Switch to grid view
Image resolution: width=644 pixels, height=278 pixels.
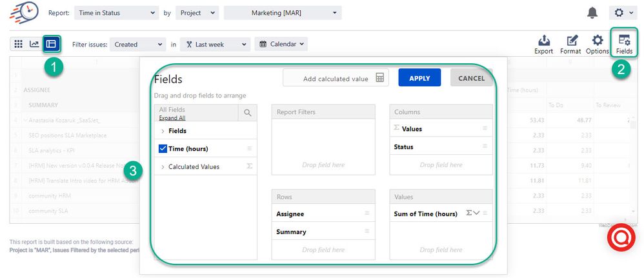tap(19, 44)
